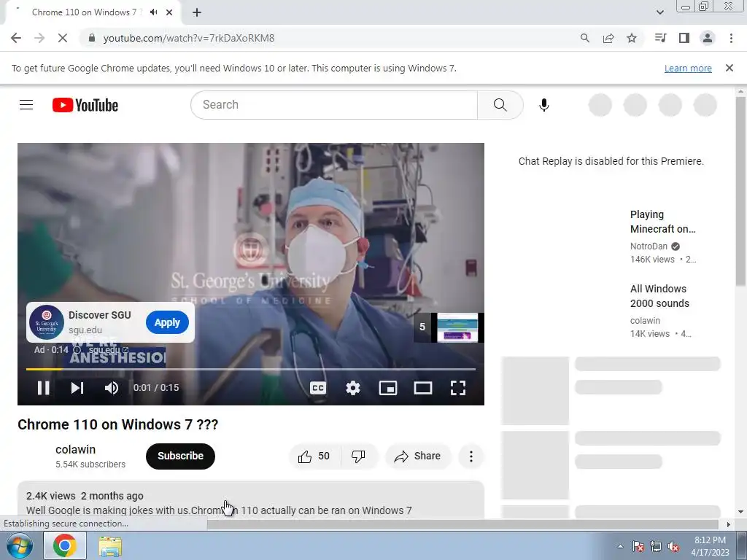
Task: Open Windows Explorer from taskbar
Action: 110,545
